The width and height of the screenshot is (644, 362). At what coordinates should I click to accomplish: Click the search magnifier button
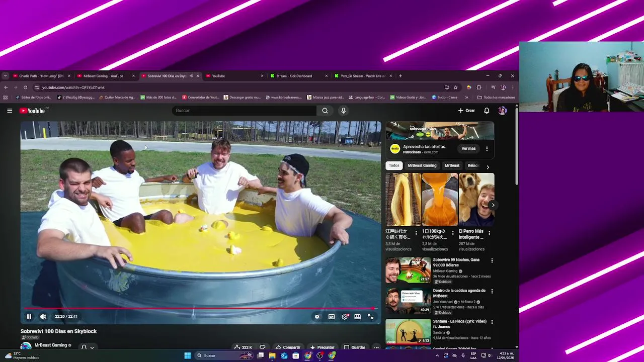(x=325, y=111)
